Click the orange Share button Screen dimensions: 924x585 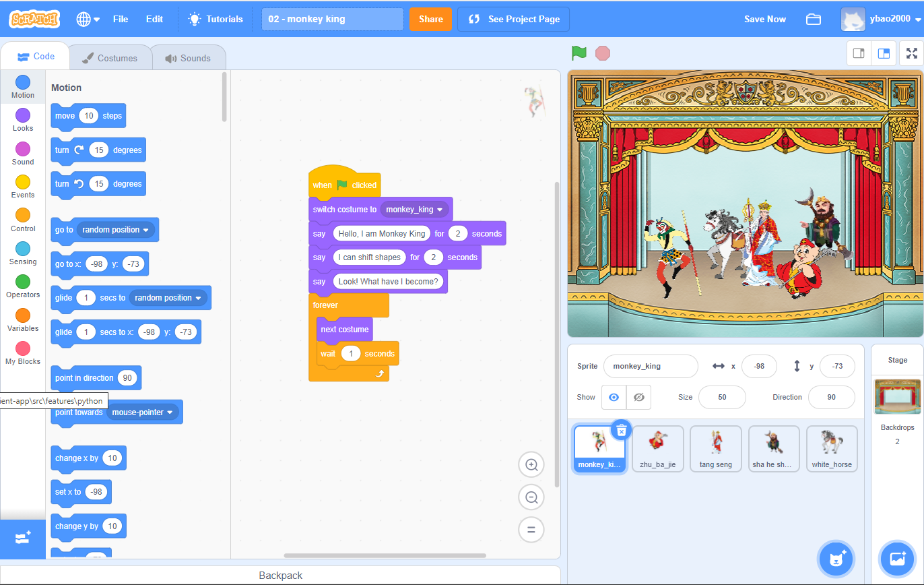[430, 19]
